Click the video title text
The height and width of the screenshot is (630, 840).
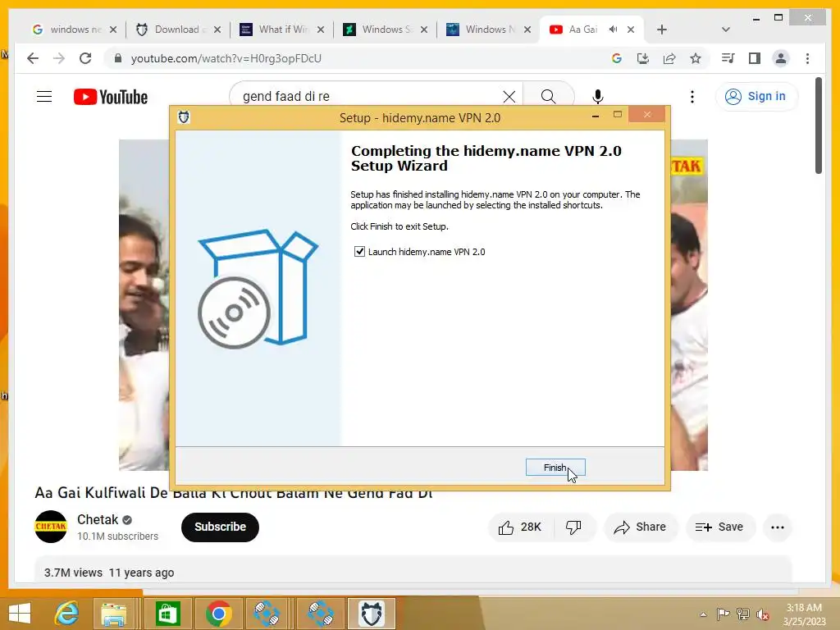pyautogui.click(x=234, y=492)
